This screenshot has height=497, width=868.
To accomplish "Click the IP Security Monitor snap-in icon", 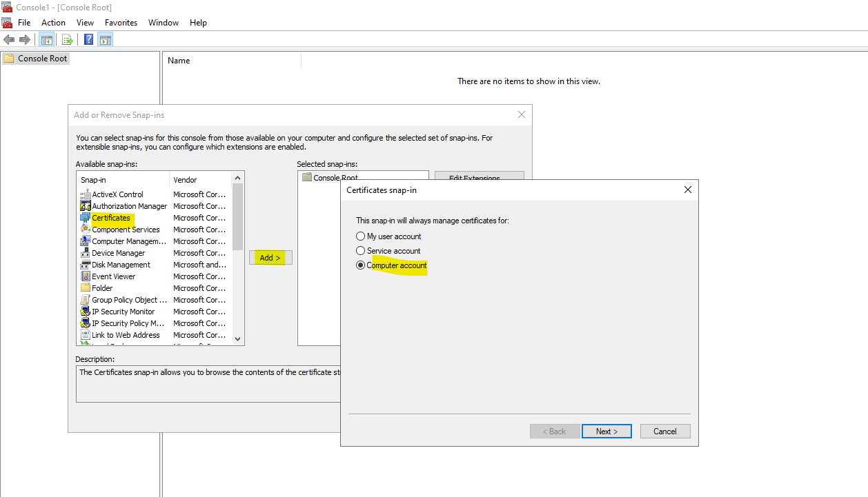I will 86,312.
